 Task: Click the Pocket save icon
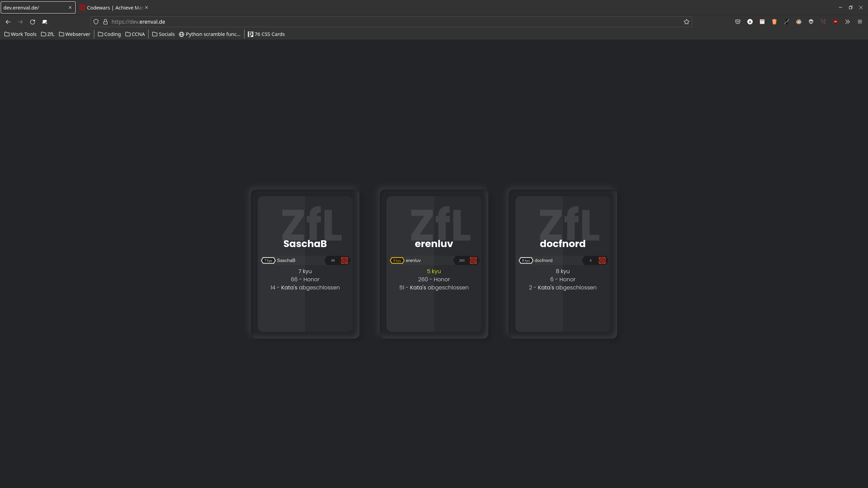click(x=738, y=22)
